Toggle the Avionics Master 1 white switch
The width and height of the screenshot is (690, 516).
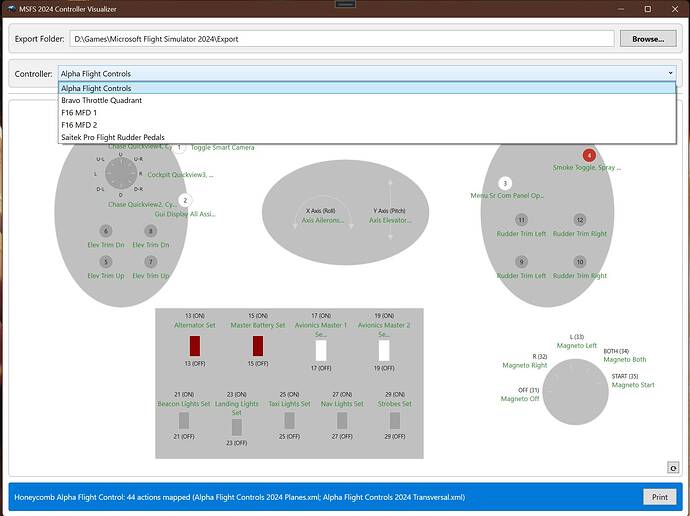321,351
